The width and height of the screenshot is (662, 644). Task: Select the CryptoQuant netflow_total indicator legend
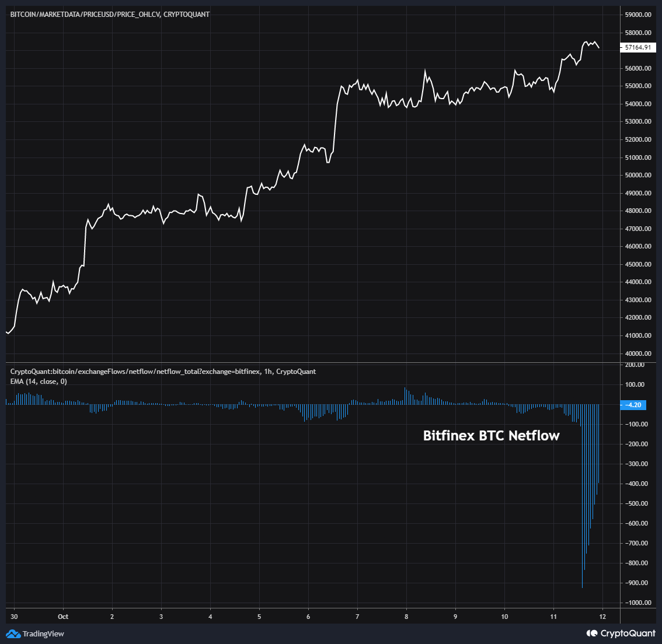[162, 371]
